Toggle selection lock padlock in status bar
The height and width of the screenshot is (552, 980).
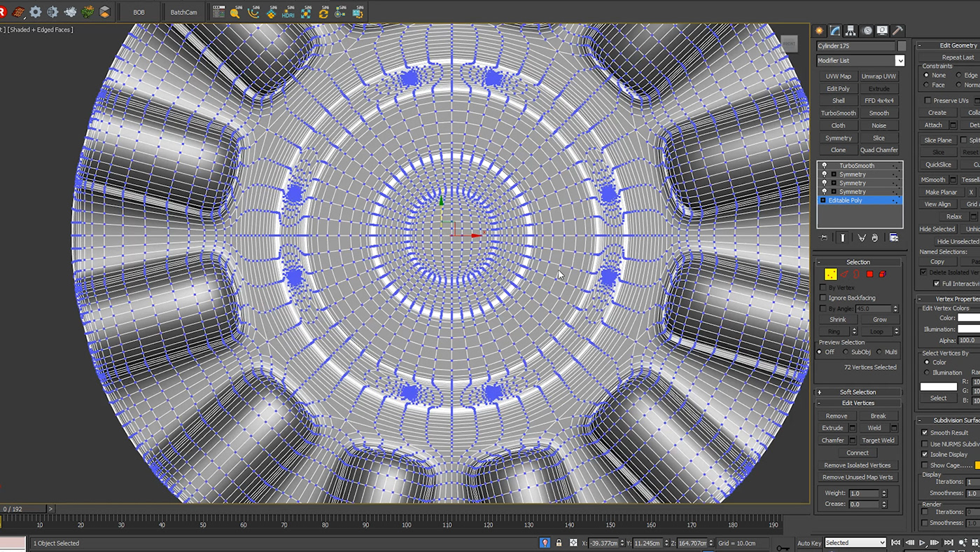[559, 543]
